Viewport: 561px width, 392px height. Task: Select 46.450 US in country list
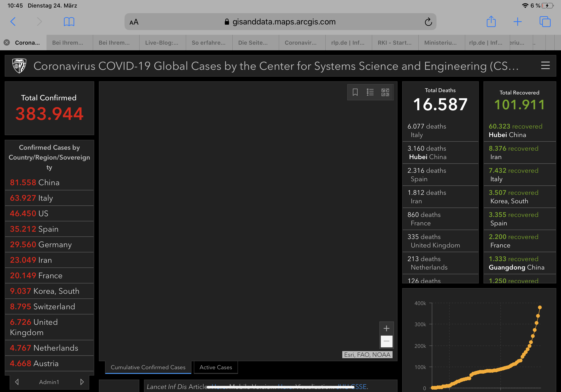click(49, 213)
